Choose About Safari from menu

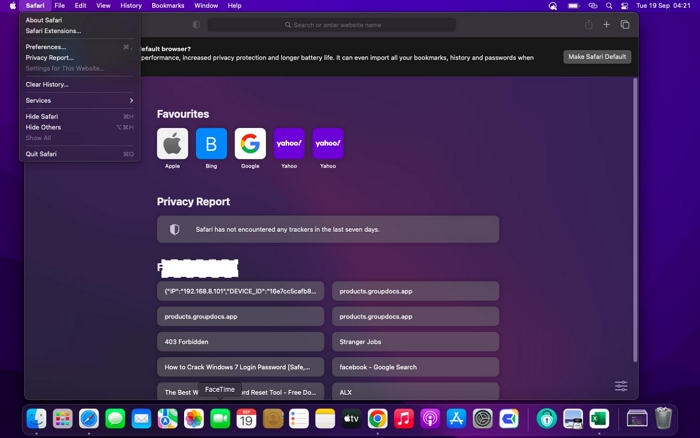[x=79, y=20]
